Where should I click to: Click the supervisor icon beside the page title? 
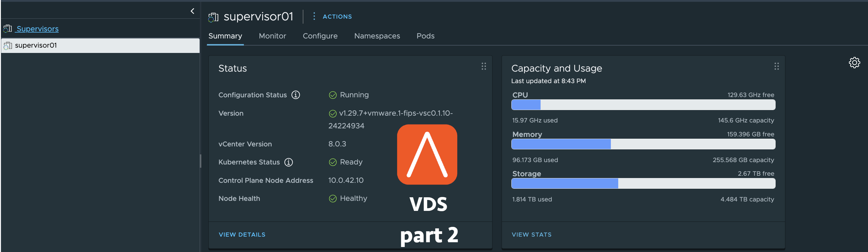(213, 17)
